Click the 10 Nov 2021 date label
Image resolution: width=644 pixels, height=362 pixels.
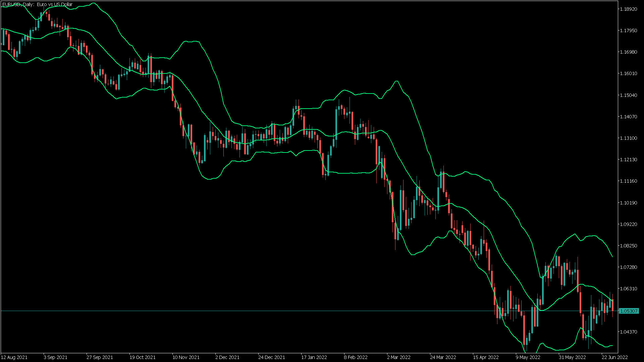point(186,357)
